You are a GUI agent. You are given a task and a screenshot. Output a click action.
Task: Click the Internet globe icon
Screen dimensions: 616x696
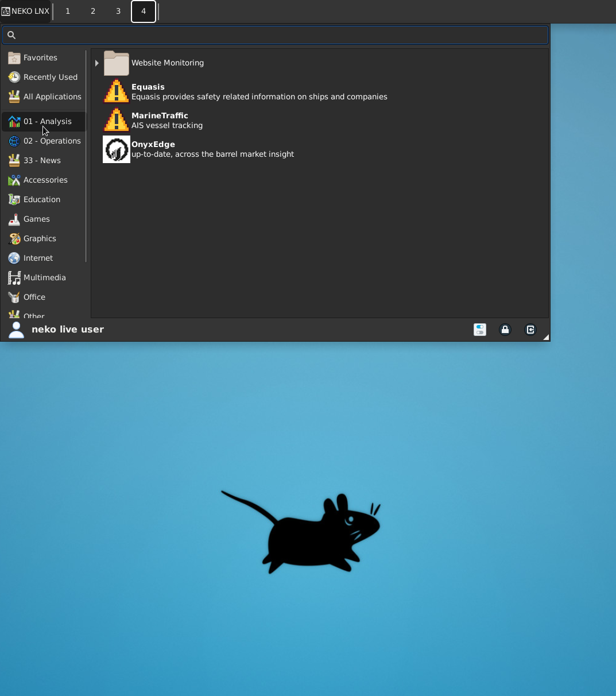pos(14,258)
